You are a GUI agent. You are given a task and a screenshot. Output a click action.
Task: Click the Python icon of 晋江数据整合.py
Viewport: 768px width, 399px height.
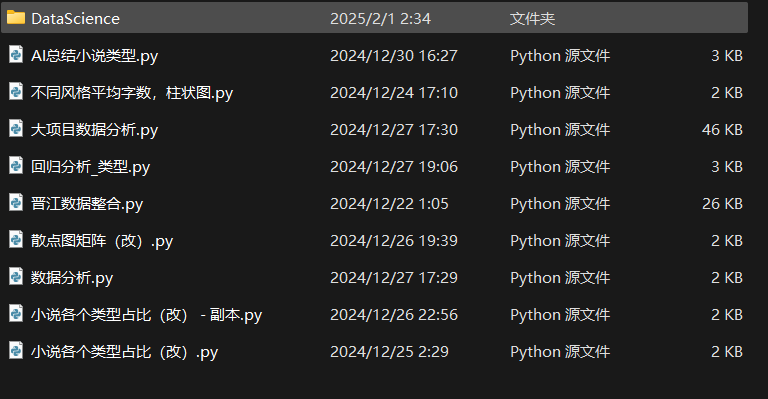(16, 202)
